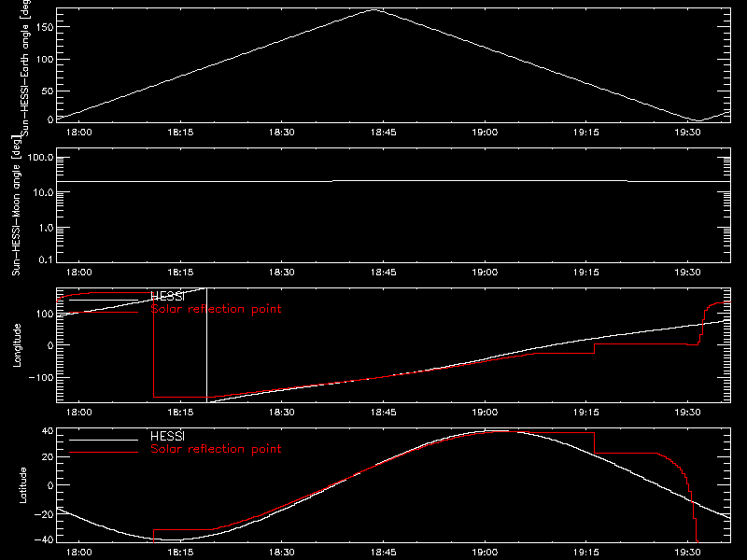Click the Earth angle curve peak near 18:45
Image resolution: width=747 pixels, height=560 pixels.
click(374, 9)
